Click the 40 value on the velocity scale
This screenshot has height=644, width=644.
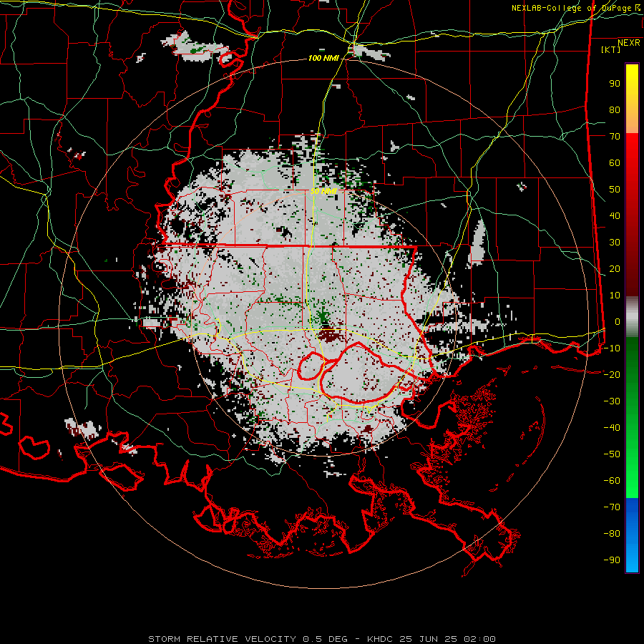point(615,216)
